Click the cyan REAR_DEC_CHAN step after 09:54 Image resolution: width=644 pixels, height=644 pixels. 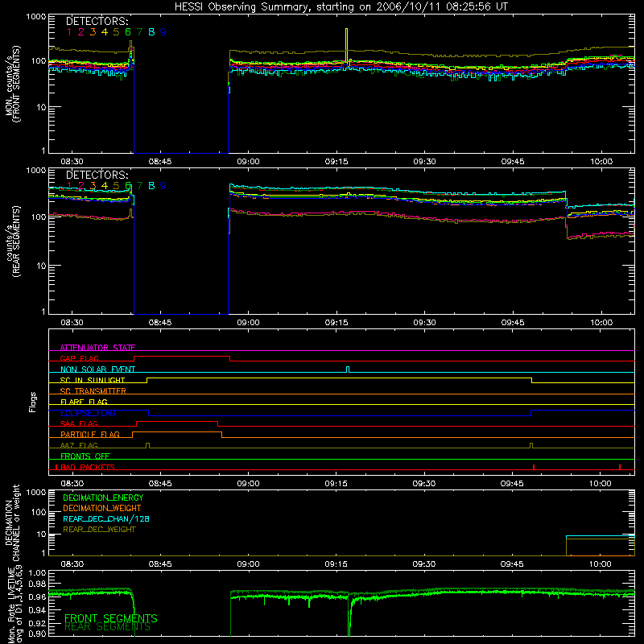click(x=600, y=536)
